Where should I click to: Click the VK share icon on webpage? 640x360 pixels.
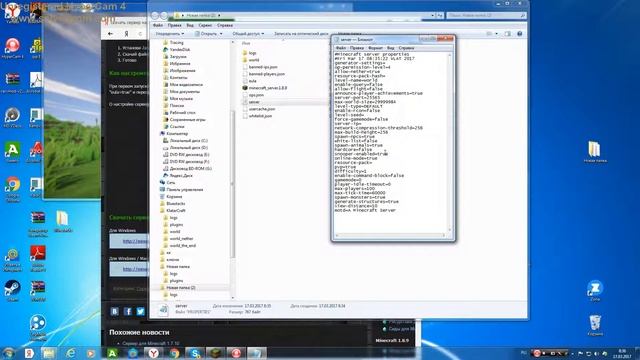[115, 311]
